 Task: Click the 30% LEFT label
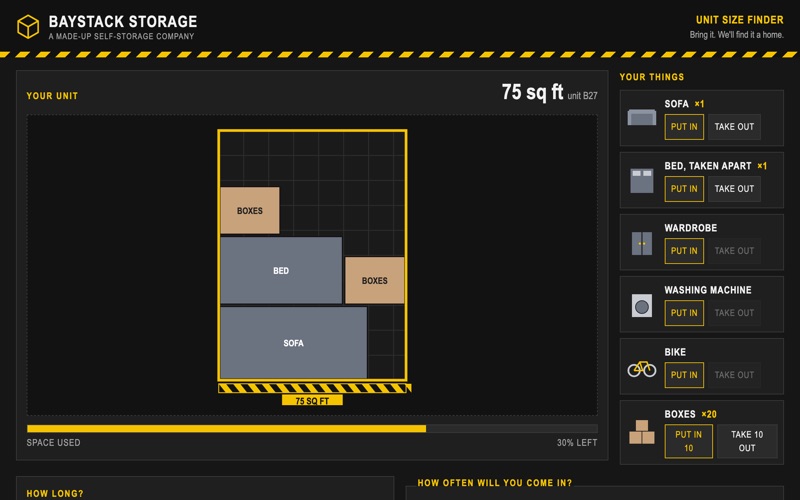(x=577, y=443)
